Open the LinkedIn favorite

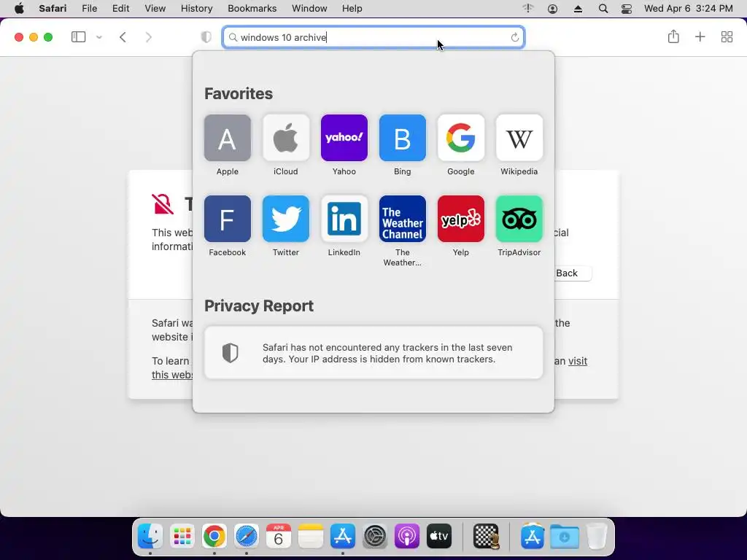(344, 219)
